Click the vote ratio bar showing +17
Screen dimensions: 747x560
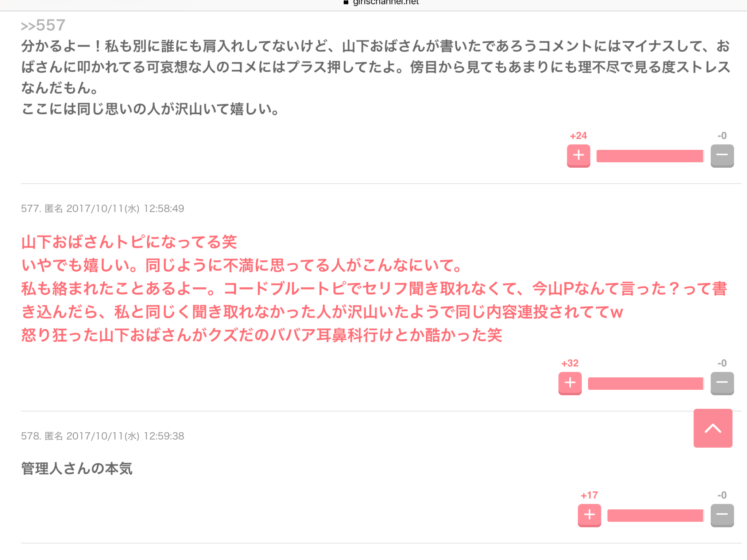[656, 516]
